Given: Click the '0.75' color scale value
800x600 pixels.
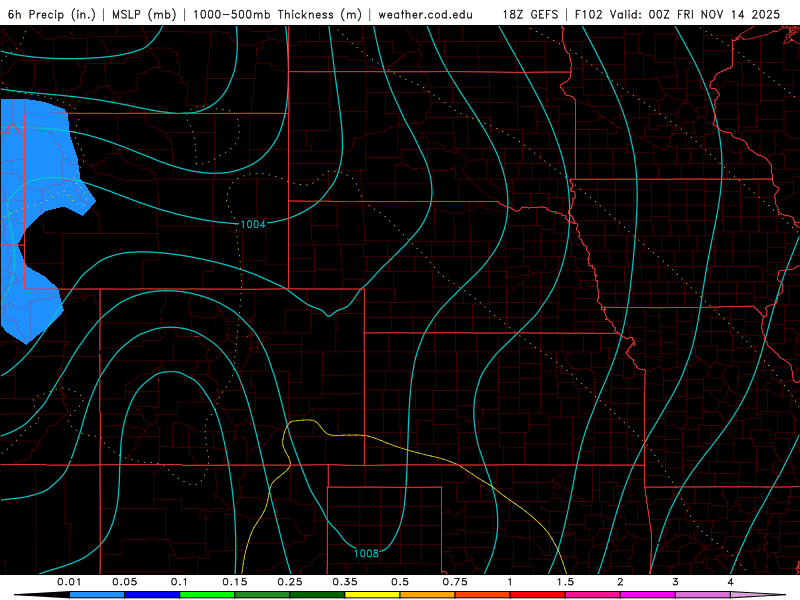Looking at the screenshot, I should point(455,582).
